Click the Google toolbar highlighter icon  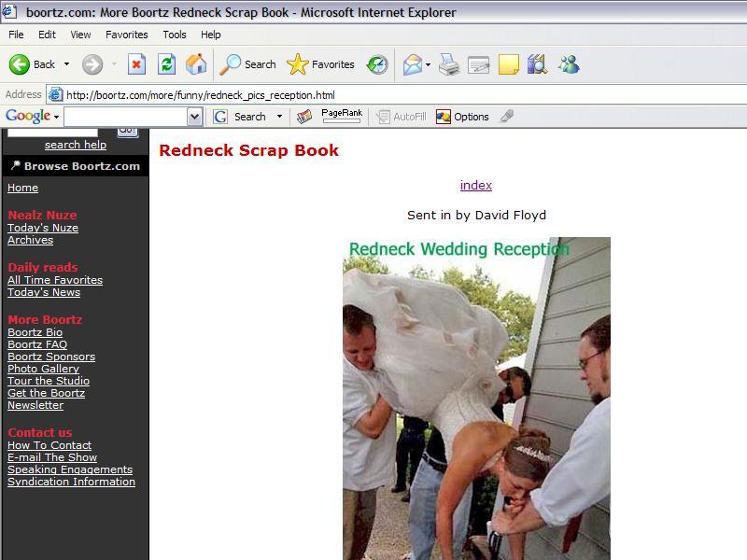pos(507,117)
